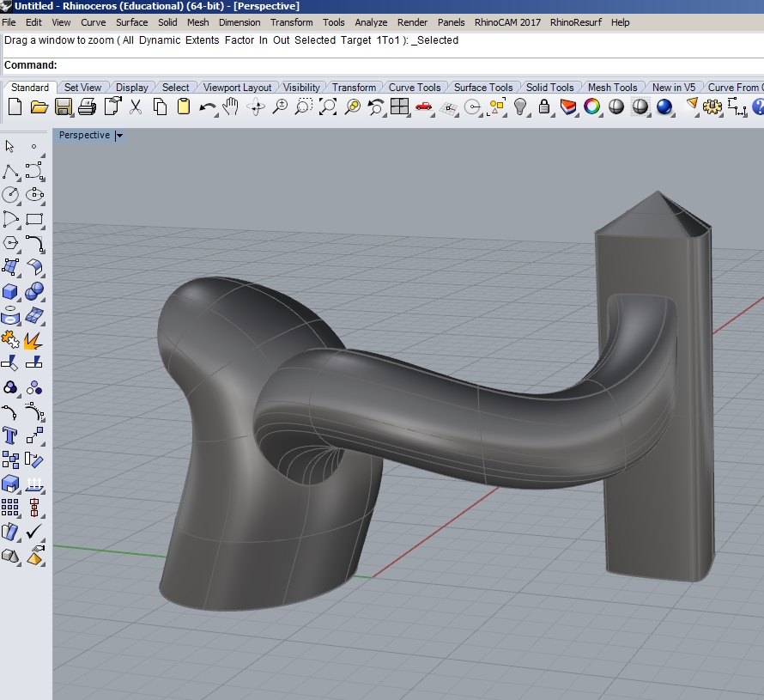Switch to the Mesh Tools tab
The image size is (764, 700).
[x=612, y=88]
